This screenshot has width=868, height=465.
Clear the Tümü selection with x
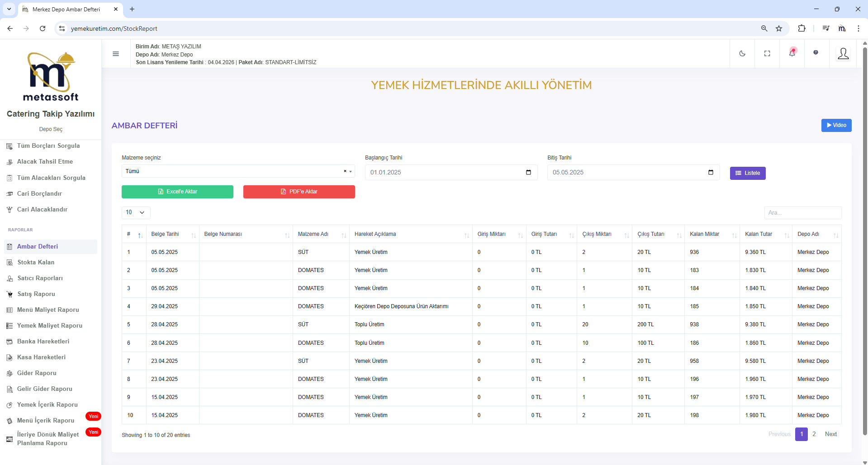click(x=345, y=171)
